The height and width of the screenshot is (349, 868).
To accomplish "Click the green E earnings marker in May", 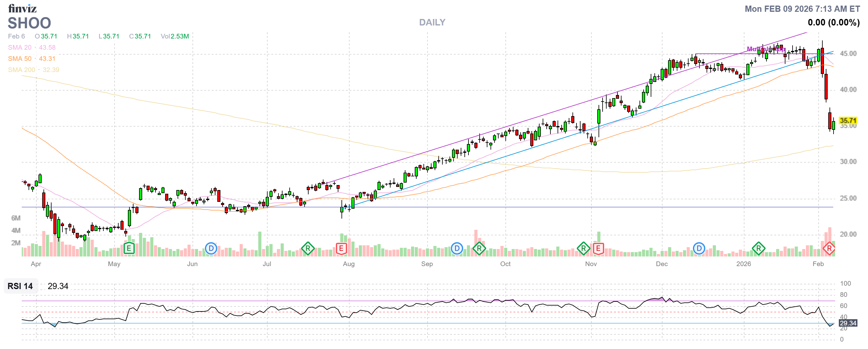I will point(129,249).
